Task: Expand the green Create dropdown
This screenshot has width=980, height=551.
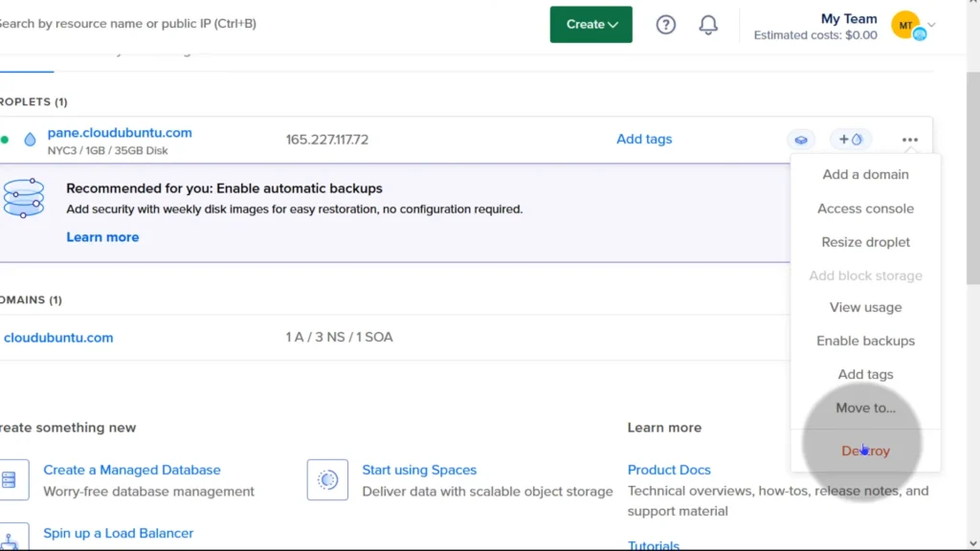Action: [x=590, y=25]
